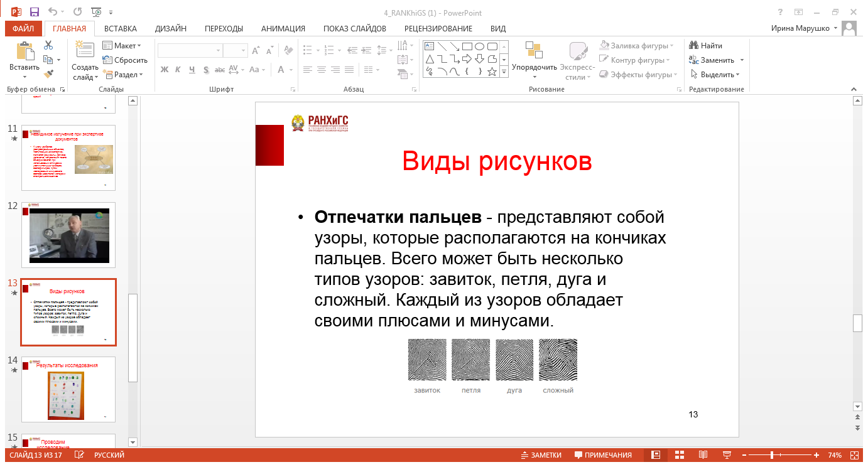
Task: Justify text in paragraph group
Action: tap(349, 70)
